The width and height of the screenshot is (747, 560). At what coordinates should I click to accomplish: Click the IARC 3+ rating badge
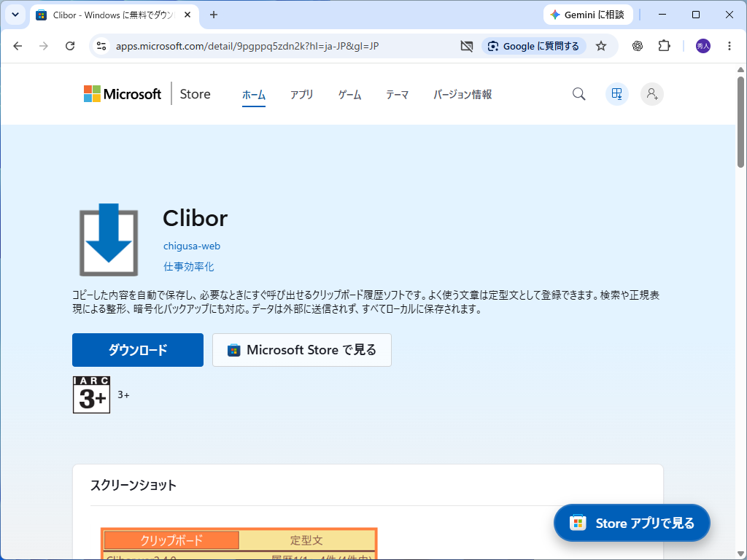[x=91, y=394]
